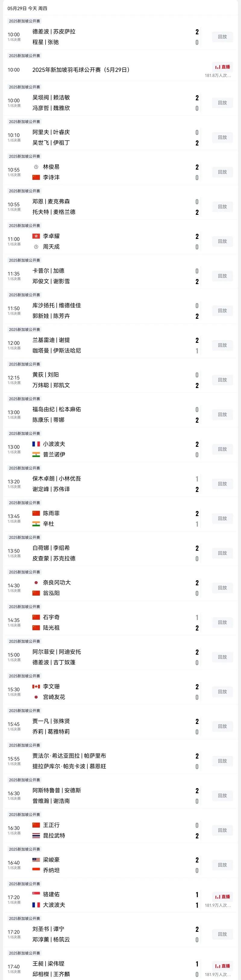Tap Japan flag beside 奈良冈功大
This screenshot has width=241, height=980.
[36, 582]
